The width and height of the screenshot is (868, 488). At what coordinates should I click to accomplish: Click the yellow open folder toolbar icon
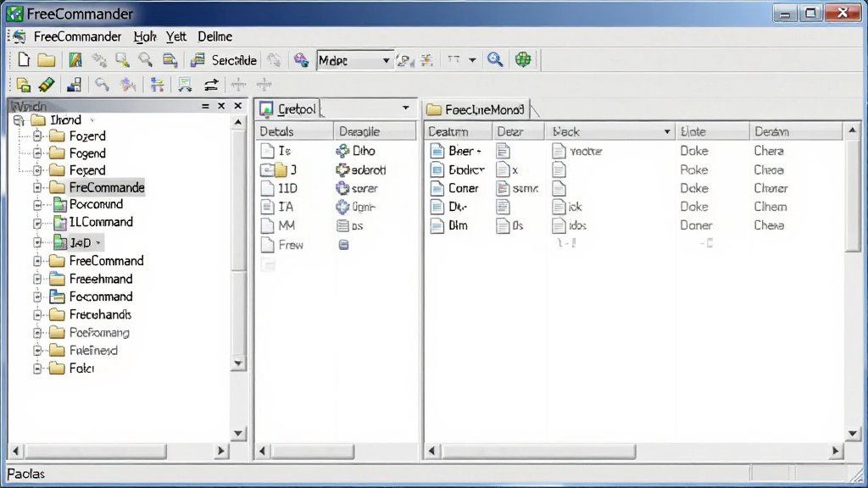point(47,60)
